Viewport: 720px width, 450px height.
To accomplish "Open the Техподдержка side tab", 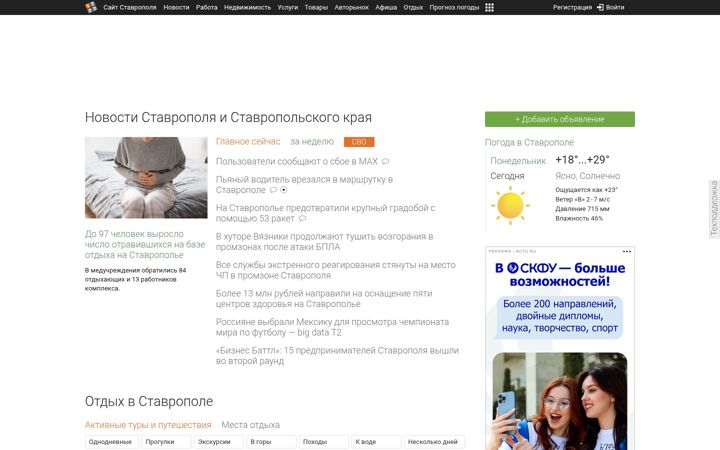I will 714,209.
